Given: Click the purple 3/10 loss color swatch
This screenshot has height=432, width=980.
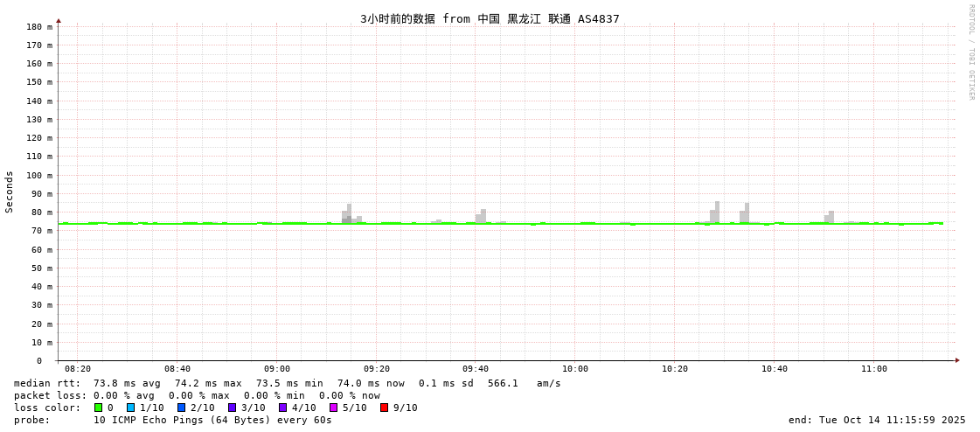Looking at the screenshot, I should pyautogui.click(x=232, y=408).
